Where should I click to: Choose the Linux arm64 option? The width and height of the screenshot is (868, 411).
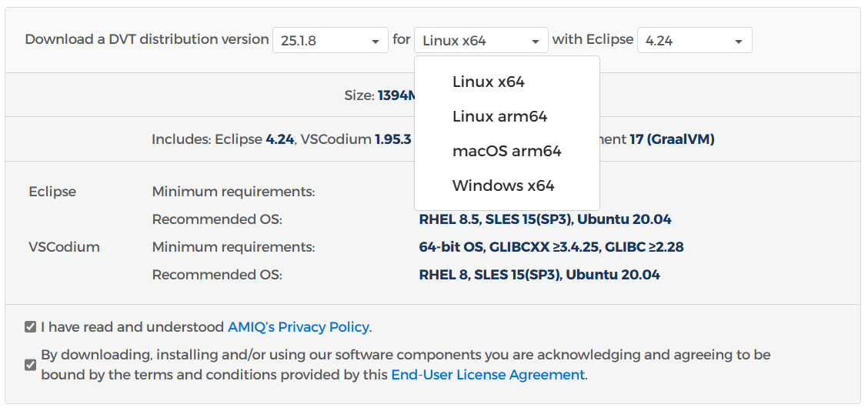(x=499, y=116)
